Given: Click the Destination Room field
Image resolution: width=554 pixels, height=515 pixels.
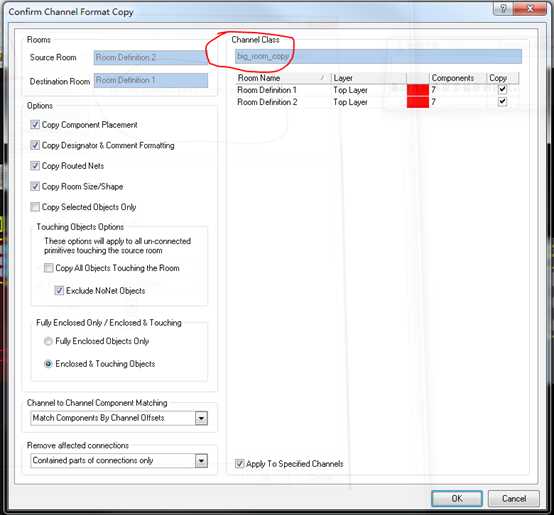Looking at the screenshot, I should 151,80.
